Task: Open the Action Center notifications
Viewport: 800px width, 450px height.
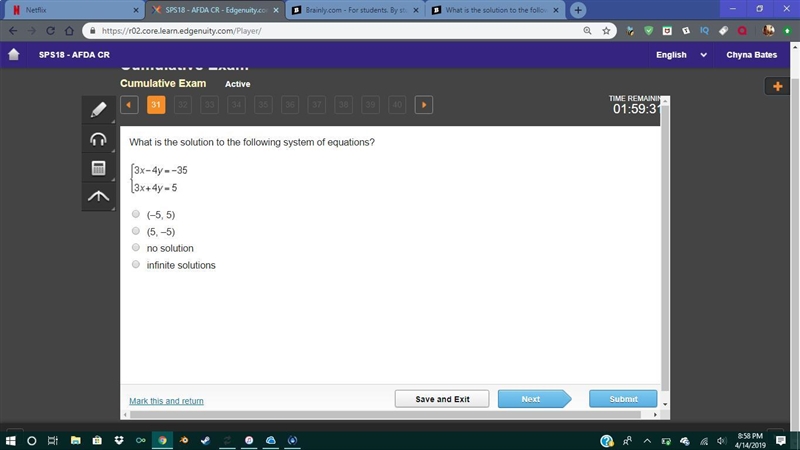Action: click(781, 441)
